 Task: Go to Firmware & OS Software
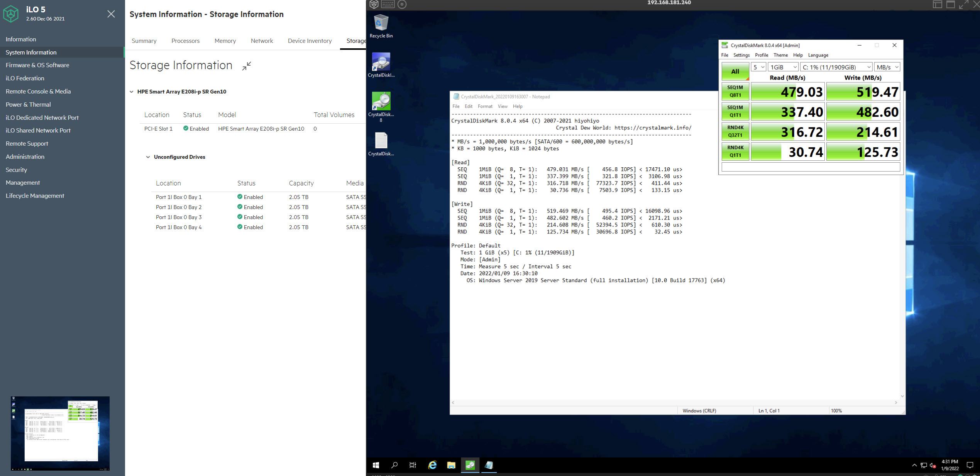pyautogui.click(x=37, y=65)
